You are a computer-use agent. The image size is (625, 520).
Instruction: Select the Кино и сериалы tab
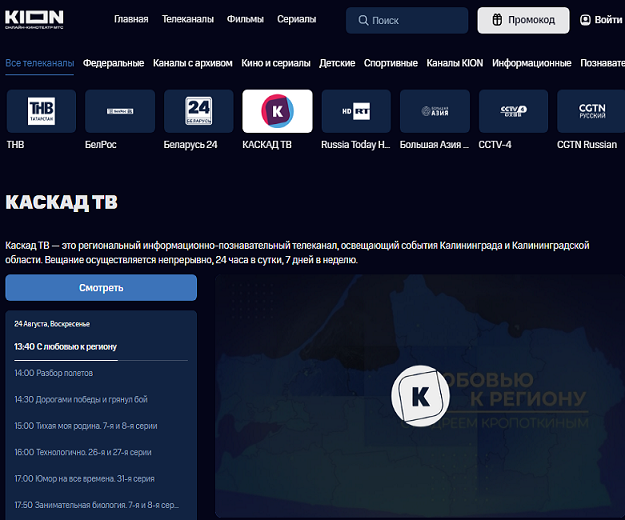point(276,63)
